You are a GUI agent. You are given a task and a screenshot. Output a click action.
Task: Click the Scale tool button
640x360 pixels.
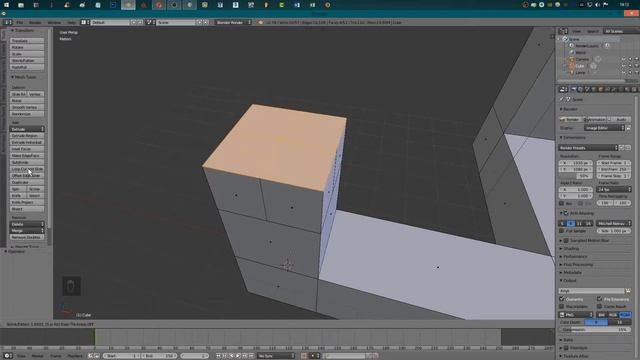(x=27, y=54)
